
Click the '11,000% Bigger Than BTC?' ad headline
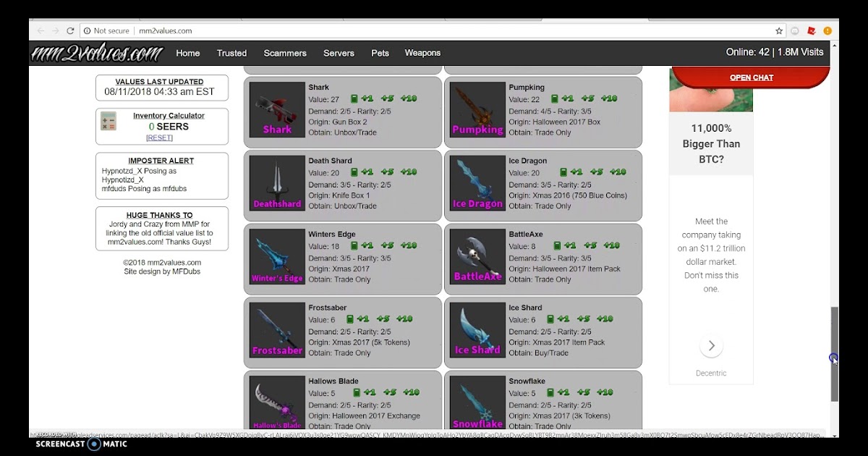coord(711,143)
